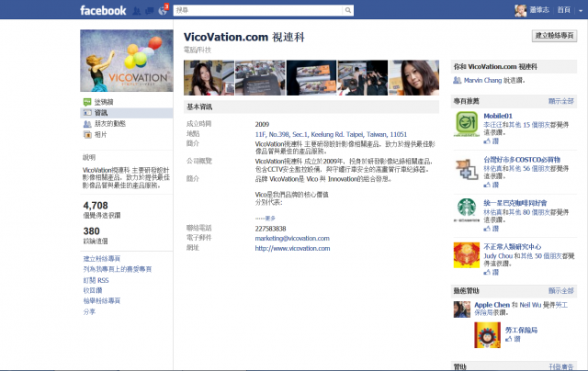Click 建立粉絲專頁 link in left sidebar
The height and width of the screenshot is (371, 588).
[x=102, y=259]
